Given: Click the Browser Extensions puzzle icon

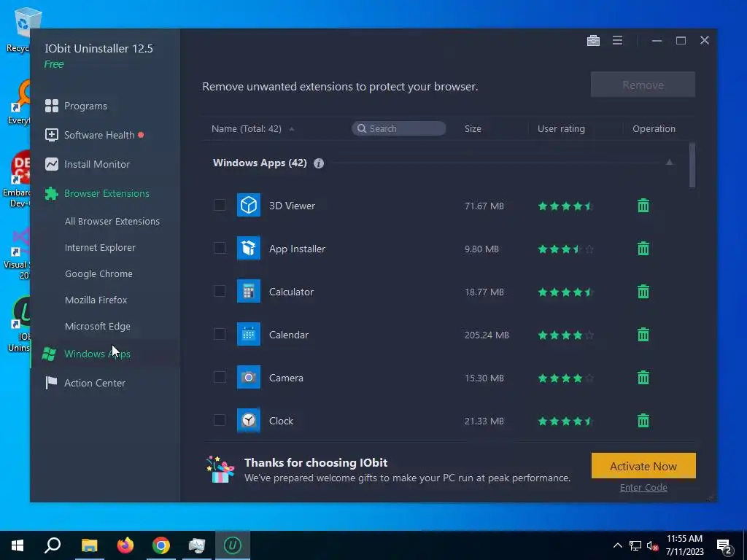Looking at the screenshot, I should pos(52,193).
